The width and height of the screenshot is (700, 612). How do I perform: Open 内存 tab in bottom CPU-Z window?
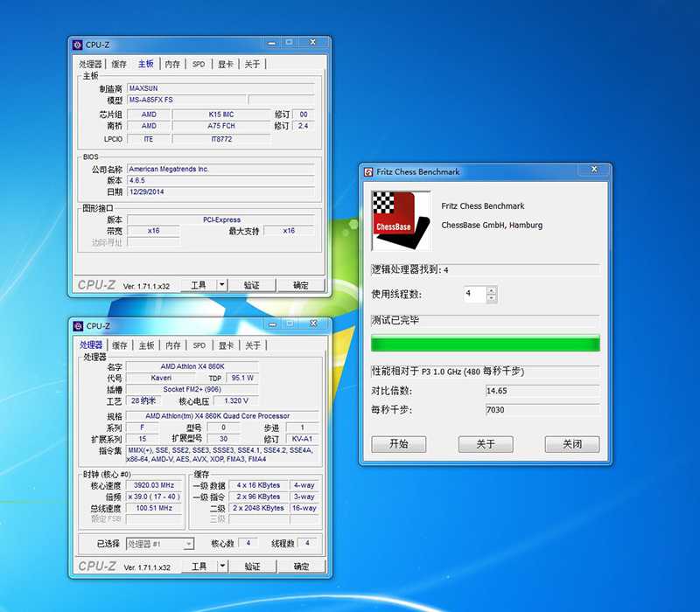pos(173,345)
